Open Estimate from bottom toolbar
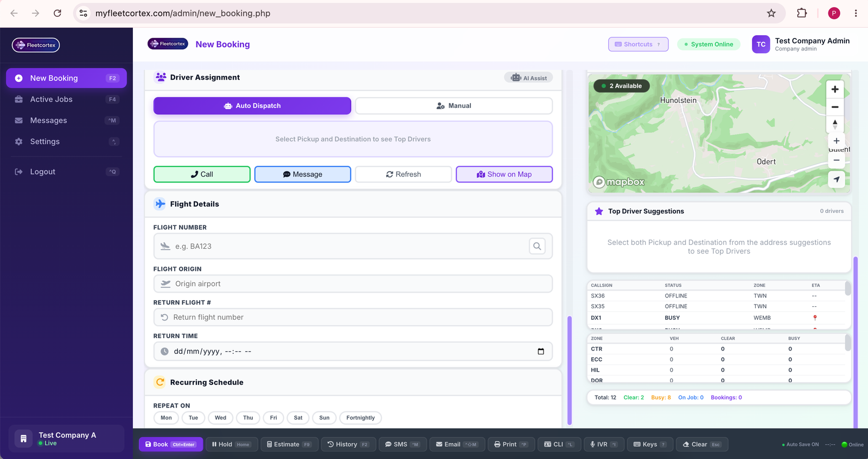868x459 pixels. coord(289,444)
